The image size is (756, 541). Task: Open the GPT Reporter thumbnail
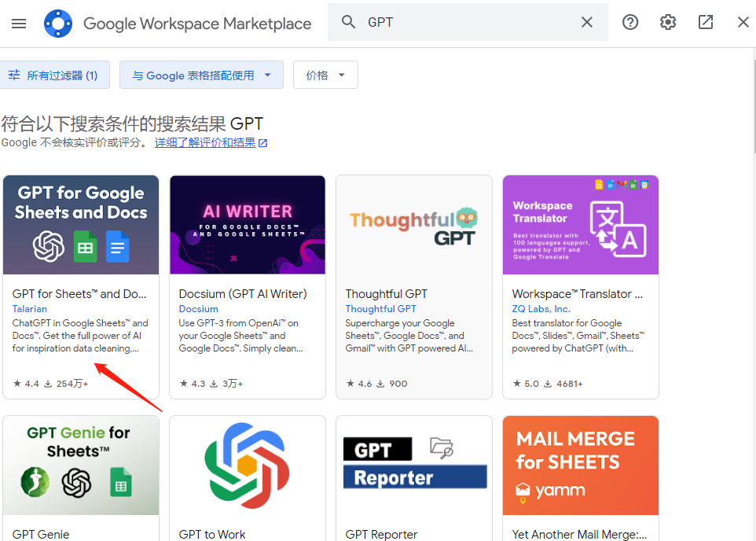coord(414,466)
